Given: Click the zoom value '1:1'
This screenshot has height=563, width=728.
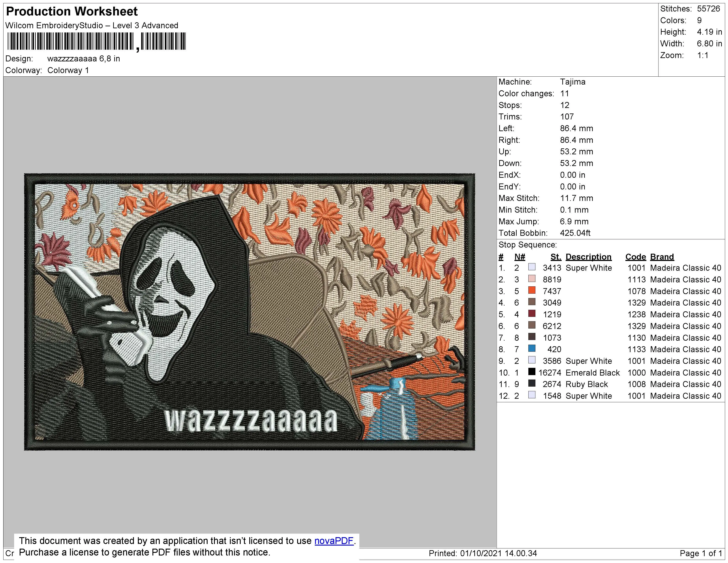Looking at the screenshot, I should coord(703,55).
